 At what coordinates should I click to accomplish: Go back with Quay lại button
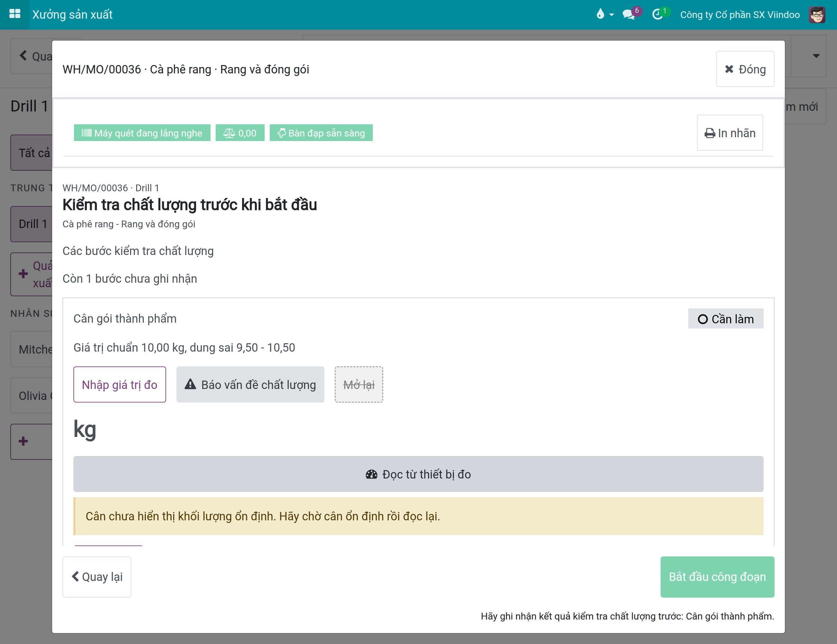pyautogui.click(x=97, y=576)
